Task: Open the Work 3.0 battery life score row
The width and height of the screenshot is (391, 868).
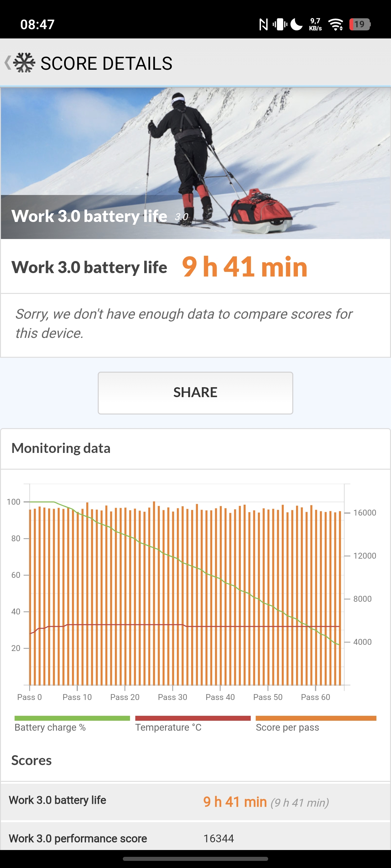Action: [x=195, y=801]
